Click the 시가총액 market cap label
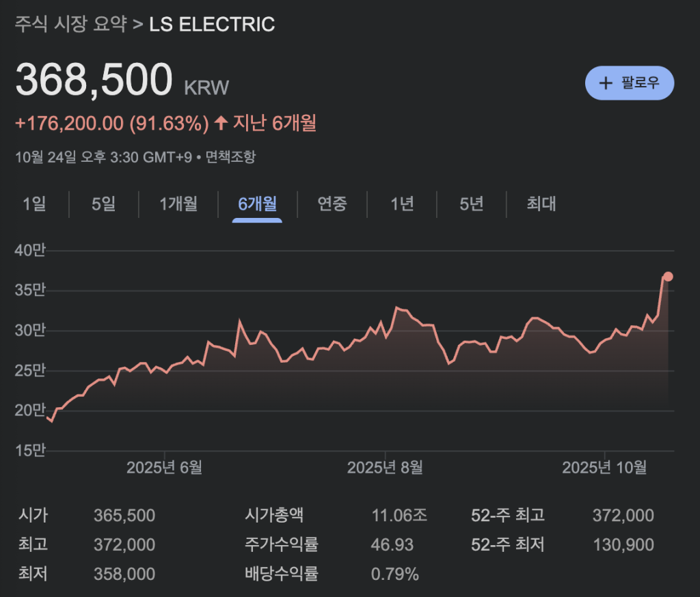 pyautogui.click(x=273, y=516)
